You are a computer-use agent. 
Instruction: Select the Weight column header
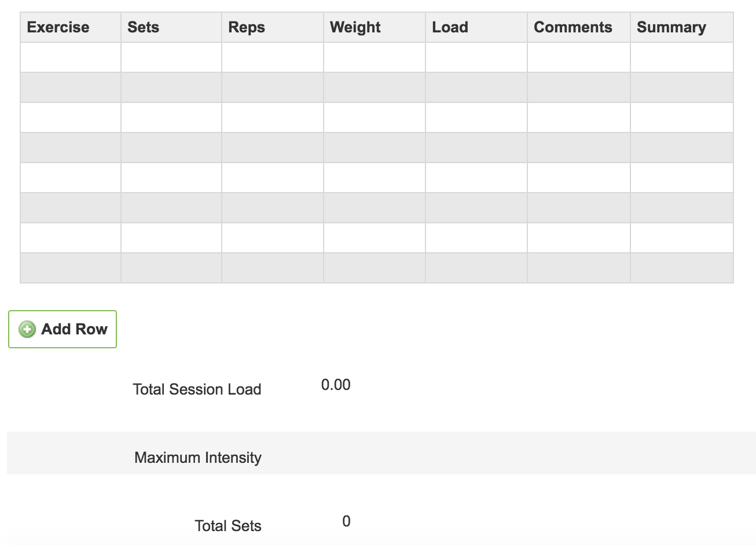point(375,27)
